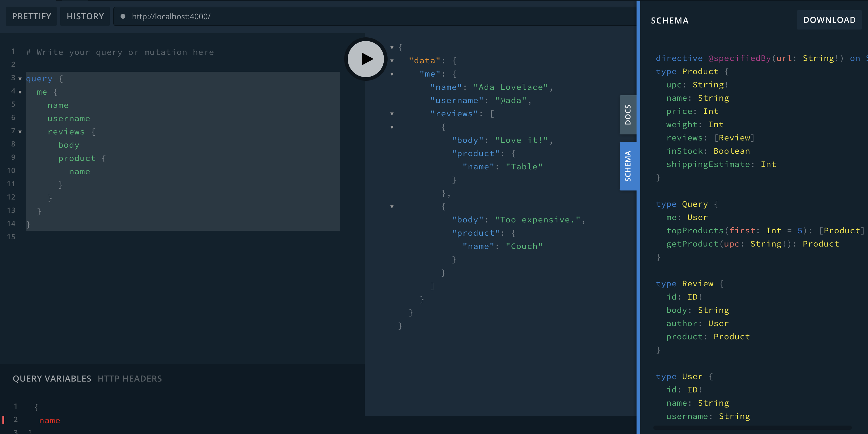
Task: Select the QUERY VARIABLES tab
Action: click(52, 379)
